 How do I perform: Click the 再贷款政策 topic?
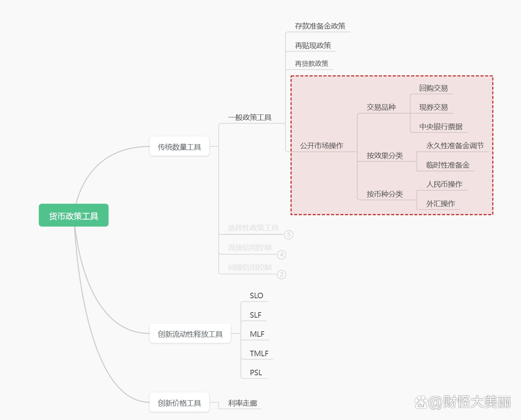tap(312, 63)
